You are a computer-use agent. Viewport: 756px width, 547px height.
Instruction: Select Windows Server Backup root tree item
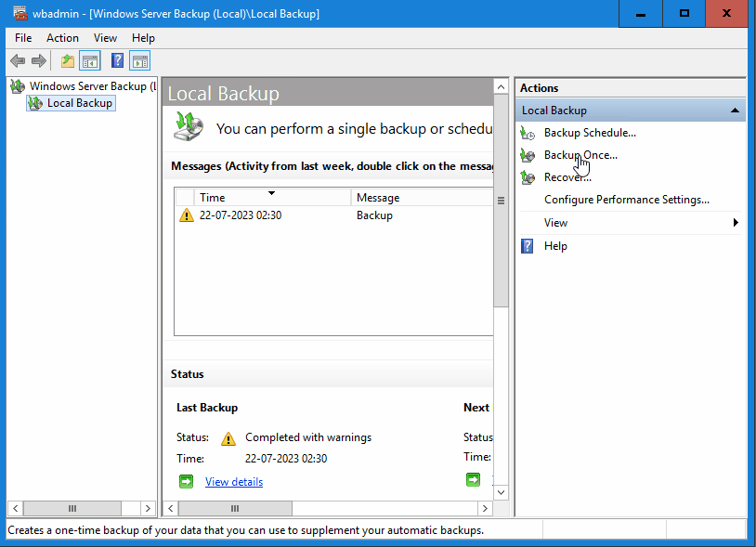point(93,86)
